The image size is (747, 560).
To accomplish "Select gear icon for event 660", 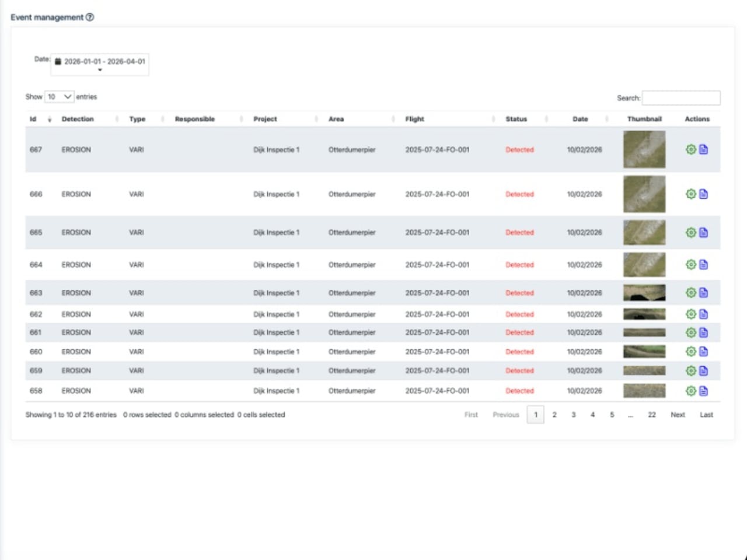I will (691, 351).
